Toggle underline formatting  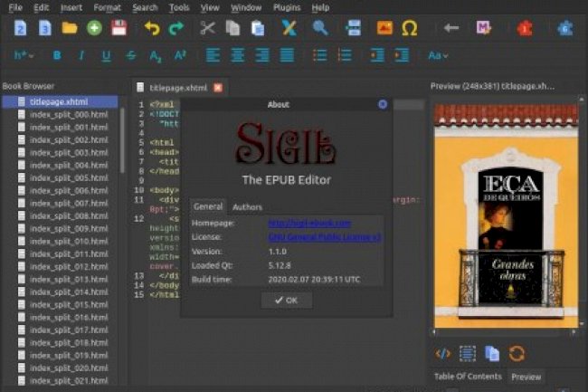pos(106,56)
